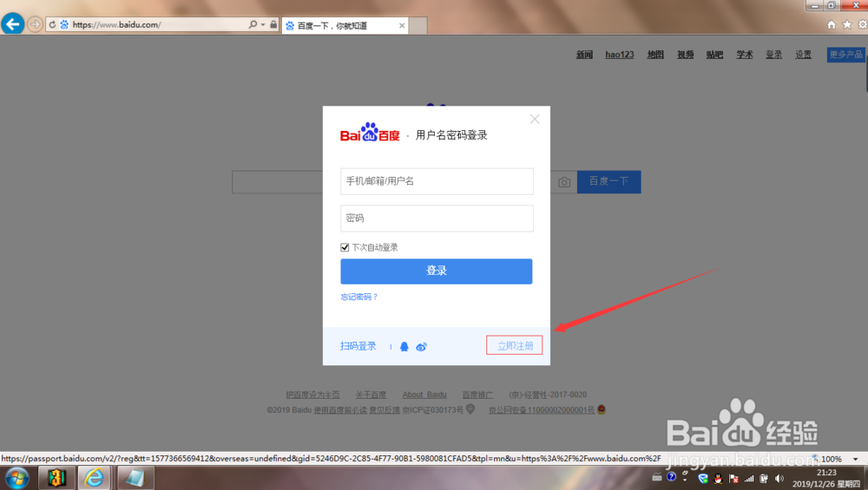The height and width of the screenshot is (490, 868).
Task: Click the search magnifier in address bar
Action: click(x=253, y=25)
